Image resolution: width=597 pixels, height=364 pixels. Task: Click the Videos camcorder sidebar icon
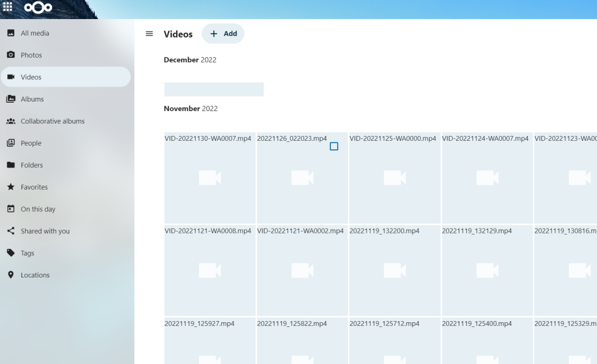[x=11, y=77]
